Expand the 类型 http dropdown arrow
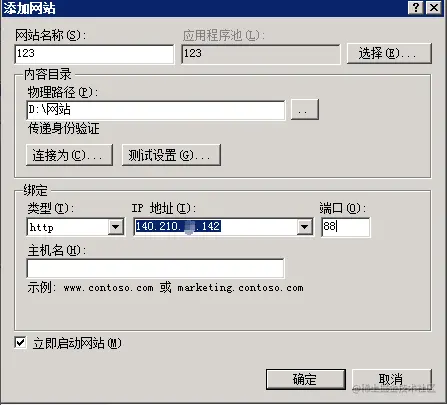The height and width of the screenshot is (405, 447). tap(116, 227)
